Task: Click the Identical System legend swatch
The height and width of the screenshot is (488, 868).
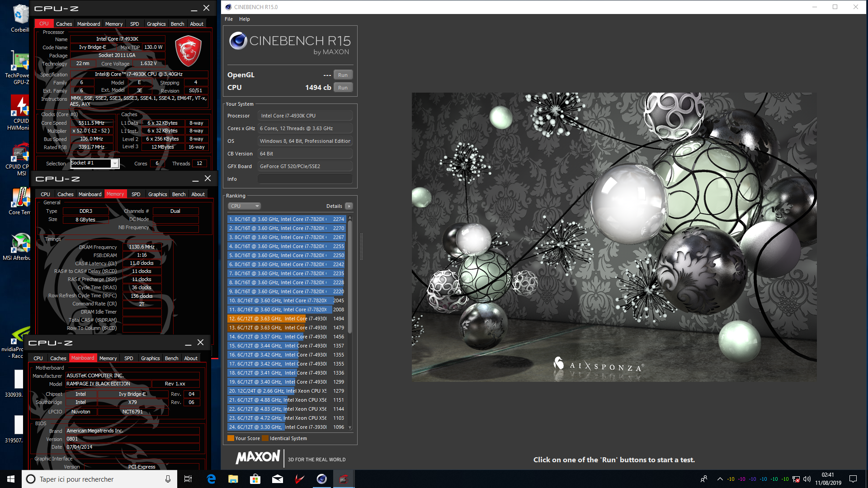Action: (265, 438)
